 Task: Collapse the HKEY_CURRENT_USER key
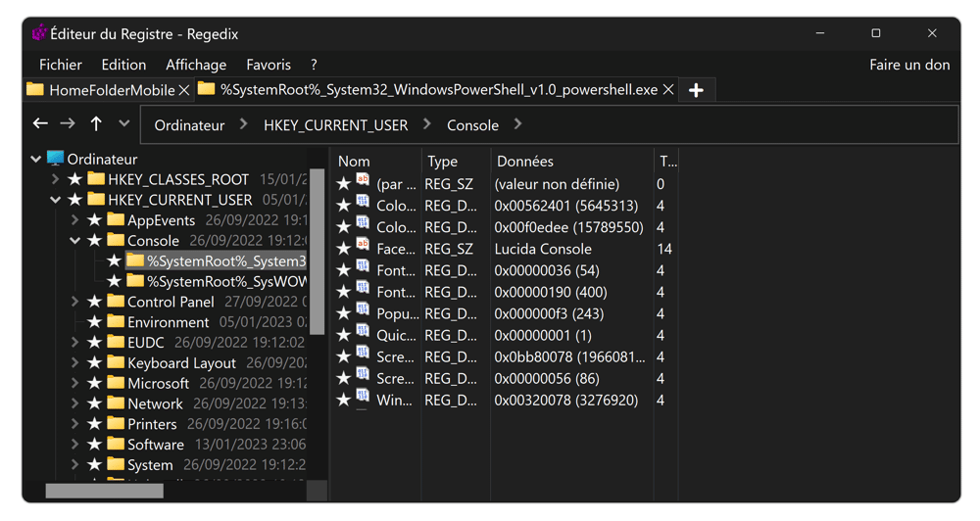[x=55, y=200]
